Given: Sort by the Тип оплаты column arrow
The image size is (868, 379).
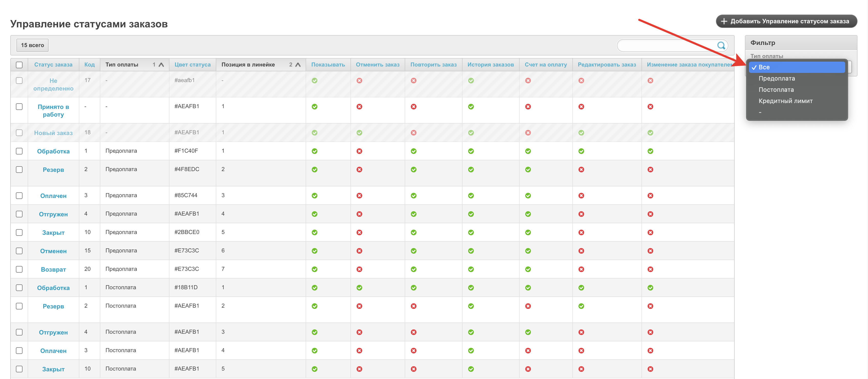Looking at the screenshot, I should (x=161, y=65).
